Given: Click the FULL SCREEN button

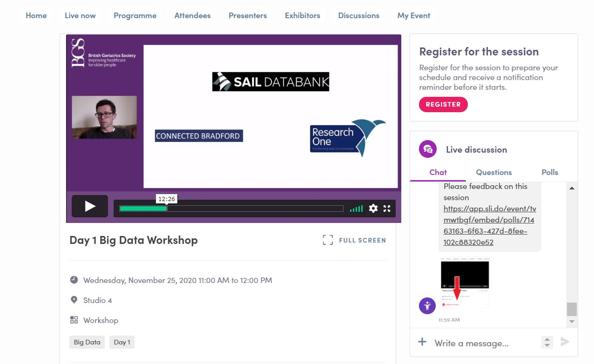Looking at the screenshot, I should click(355, 240).
